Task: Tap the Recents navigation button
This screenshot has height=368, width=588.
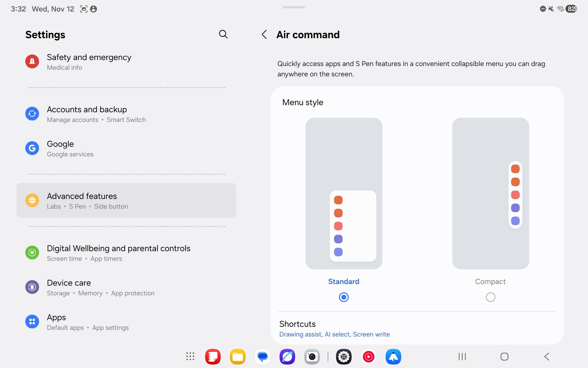Action: (x=462, y=357)
